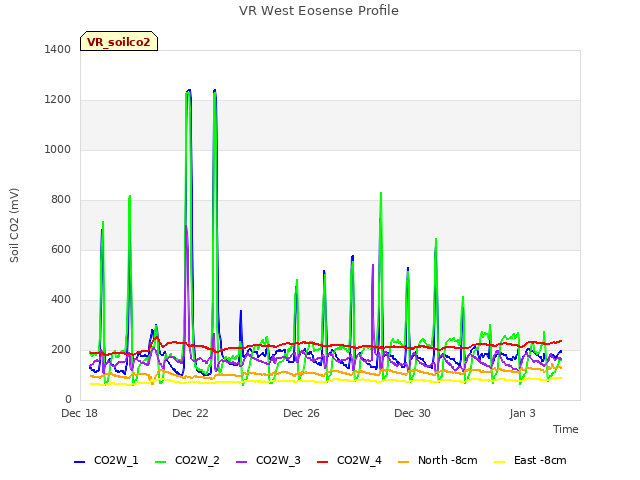Click the highest green peak near 830 mV
The image size is (640, 480).
click(x=381, y=193)
